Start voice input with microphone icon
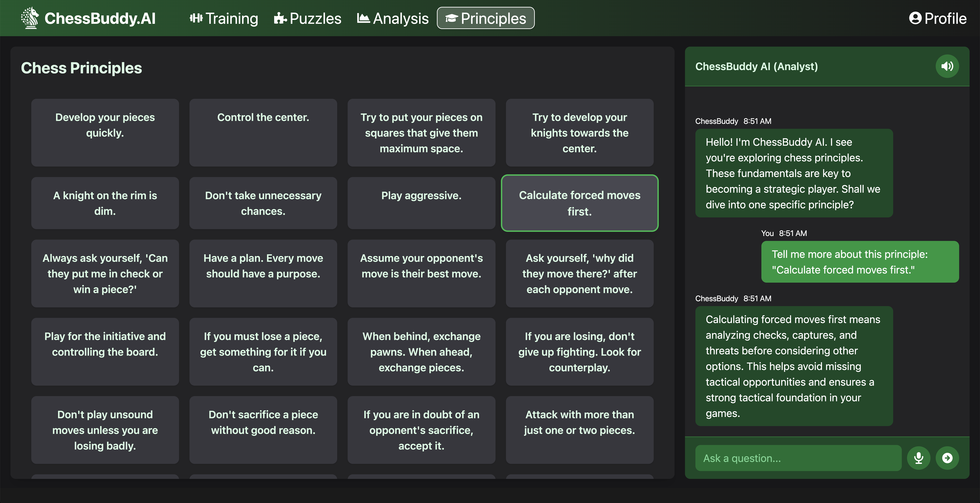The image size is (980, 503). [x=918, y=458]
